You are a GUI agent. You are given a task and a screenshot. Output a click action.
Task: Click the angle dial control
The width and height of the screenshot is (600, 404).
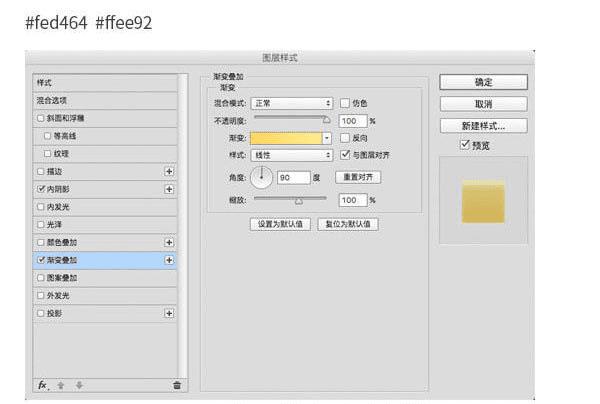[x=261, y=177]
